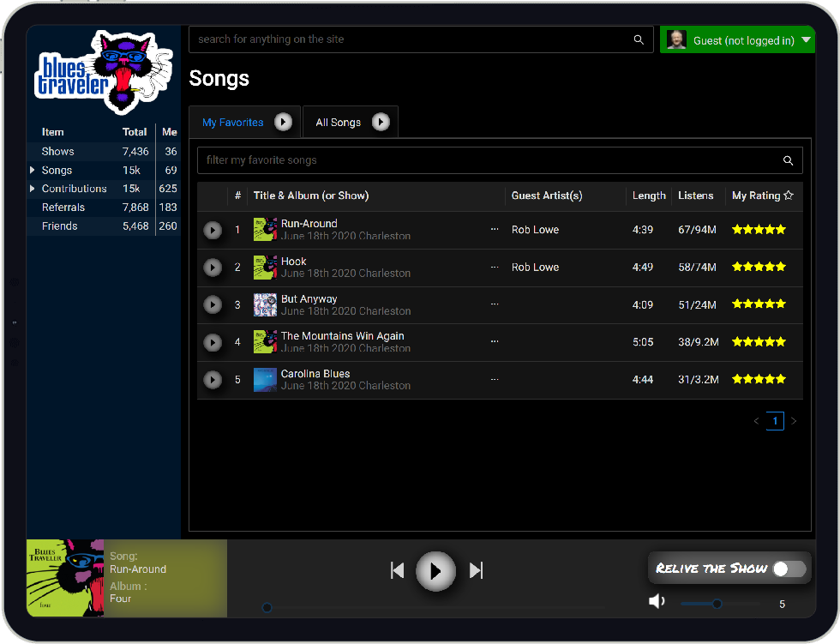The height and width of the screenshot is (644, 840).
Task: Open the Guest account dropdown
Action: point(806,40)
